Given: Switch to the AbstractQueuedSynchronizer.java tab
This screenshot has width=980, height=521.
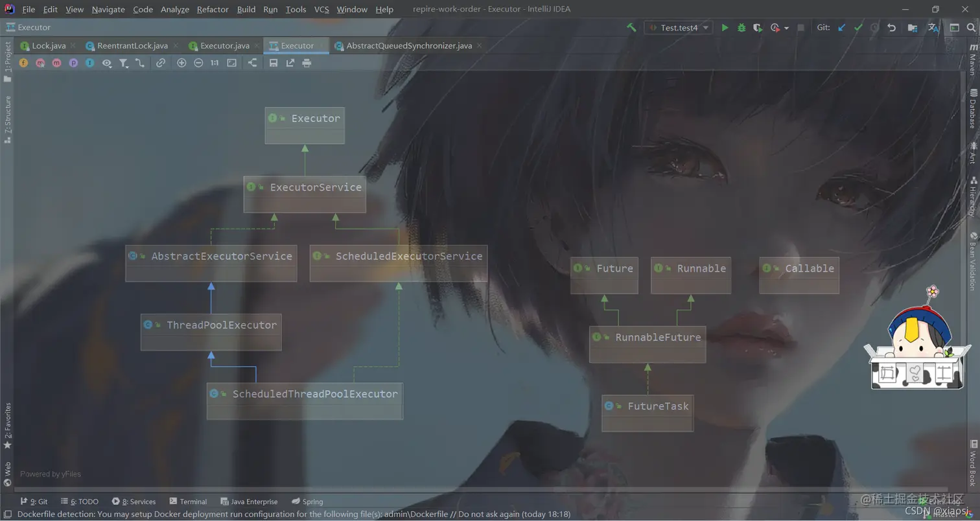Looking at the screenshot, I should pyautogui.click(x=409, y=45).
